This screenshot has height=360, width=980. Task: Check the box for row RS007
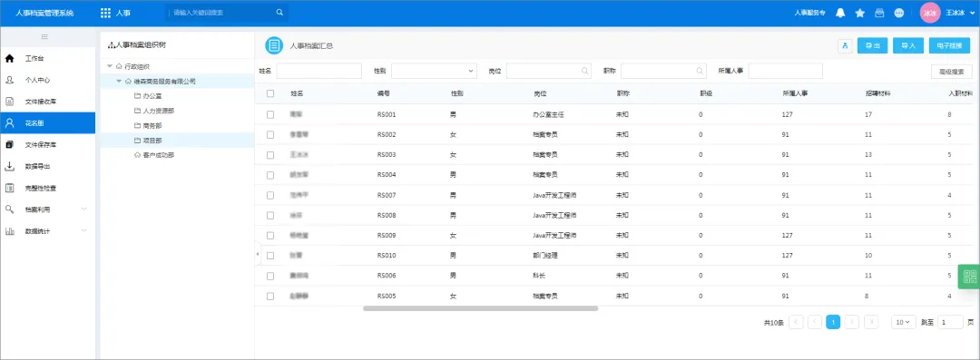pyautogui.click(x=270, y=195)
